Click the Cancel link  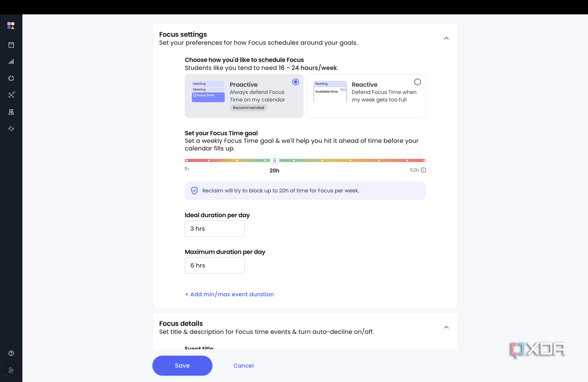(x=243, y=366)
